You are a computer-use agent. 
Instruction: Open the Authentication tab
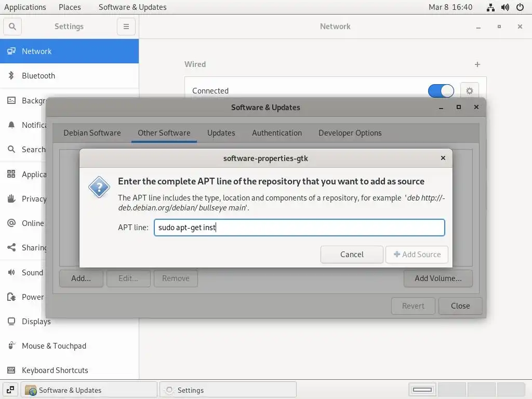click(277, 133)
